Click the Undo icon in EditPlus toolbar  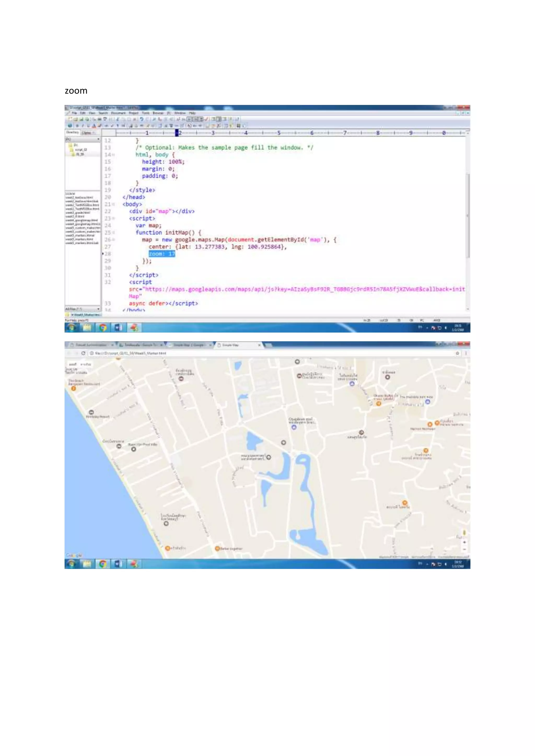142,119
